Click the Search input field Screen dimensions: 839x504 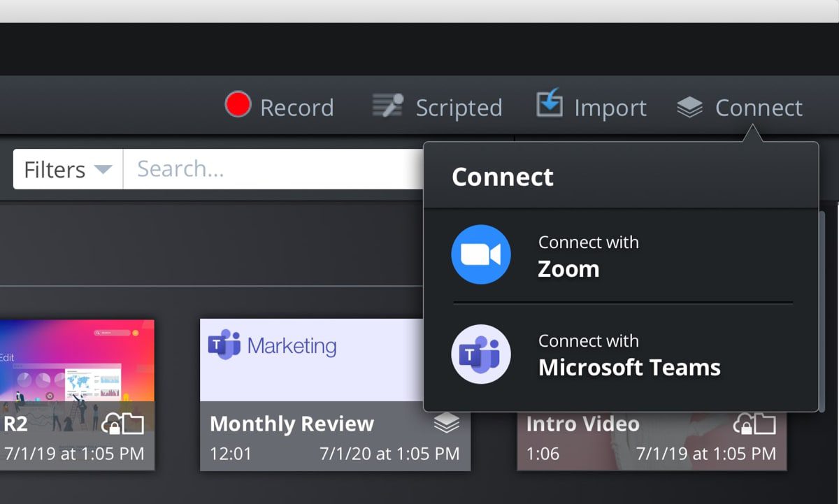point(273,169)
